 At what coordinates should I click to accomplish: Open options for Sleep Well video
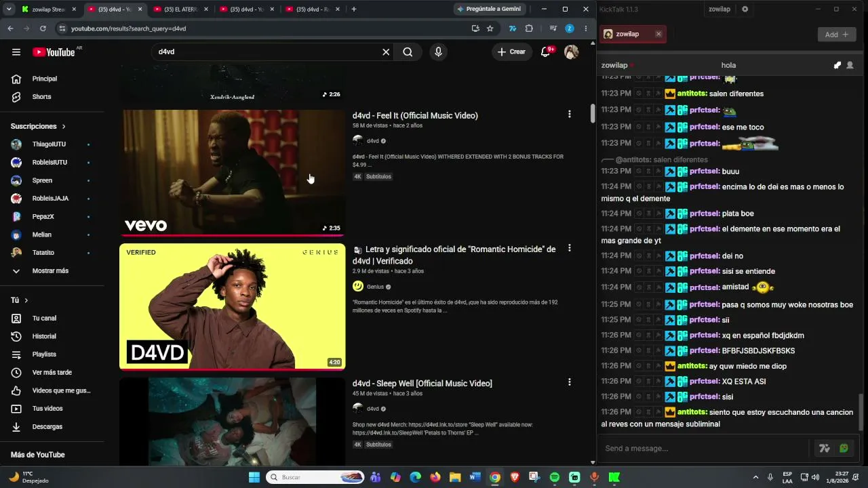(x=570, y=382)
